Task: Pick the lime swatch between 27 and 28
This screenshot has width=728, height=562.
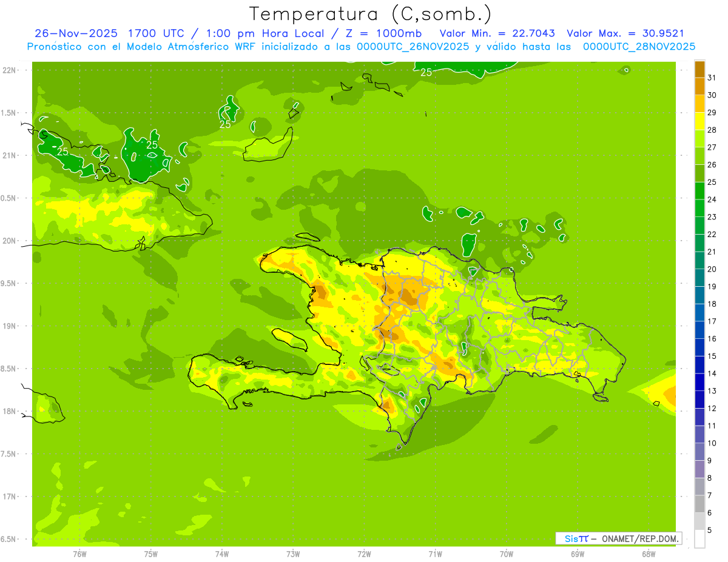Action: (699, 139)
